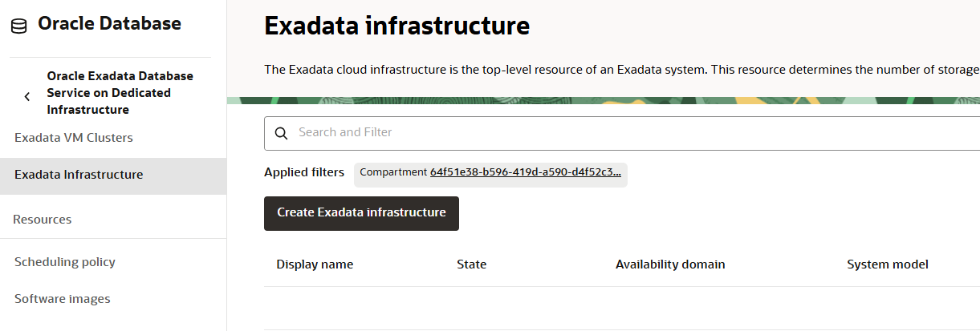The width and height of the screenshot is (980, 331).
Task: Click the Compartment label in the filter chip
Action: 393,172
